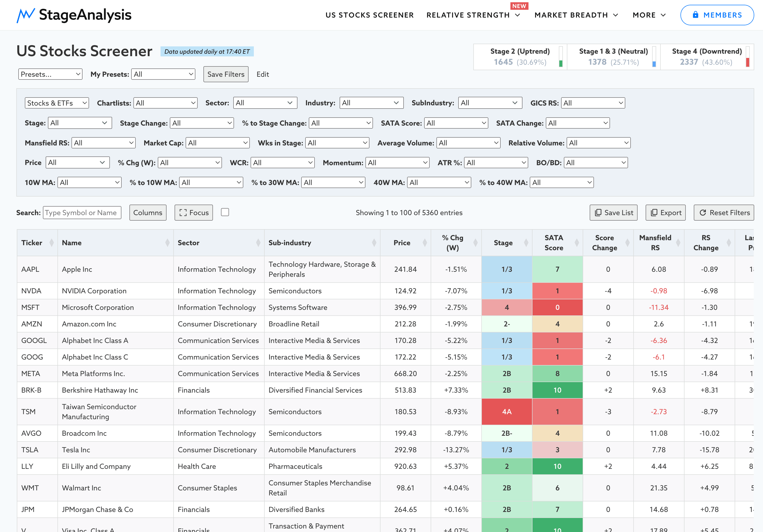Expand the Market Cap filter dropdown

218,143
